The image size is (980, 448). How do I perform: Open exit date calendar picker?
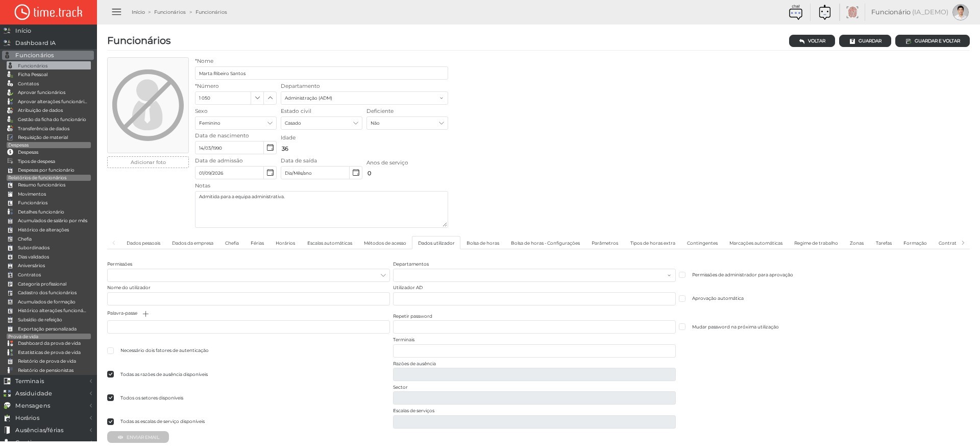click(356, 173)
